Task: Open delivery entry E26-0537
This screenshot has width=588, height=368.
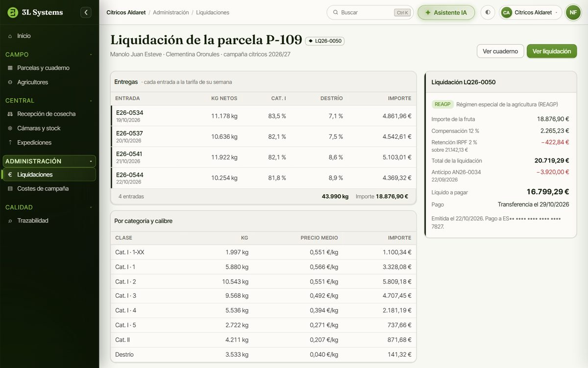Action: pyautogui.click(x=264, y=136)
